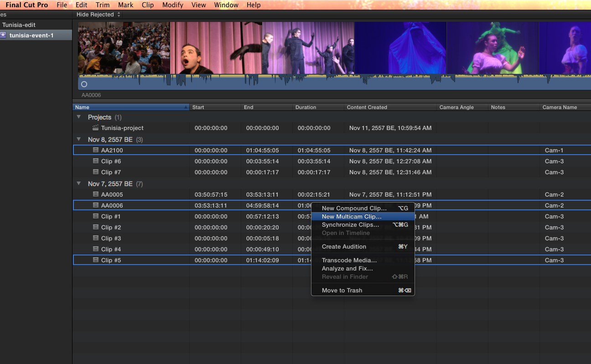Click the clip icon beside Clip #6
Viewport: 591px width, 364px height.
pyautogui.click(x=95, y=161)
